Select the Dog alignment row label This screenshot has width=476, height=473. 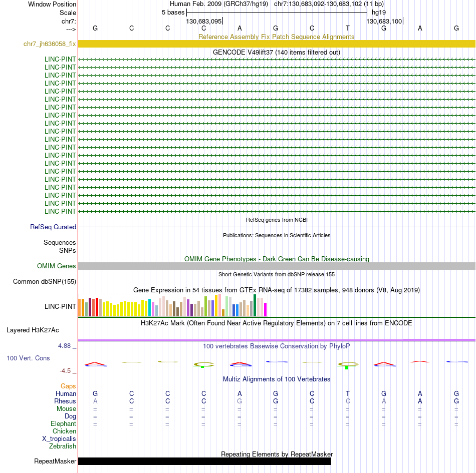click(x=70, y=416)
